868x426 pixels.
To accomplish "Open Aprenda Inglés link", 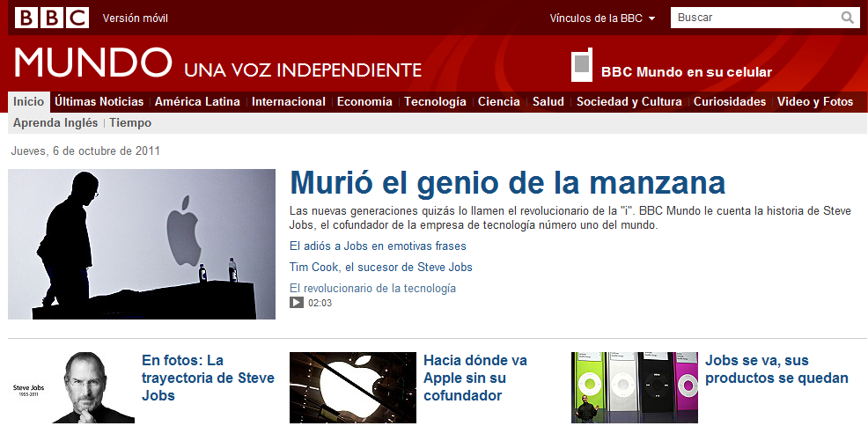I will (x=55, y=123).
